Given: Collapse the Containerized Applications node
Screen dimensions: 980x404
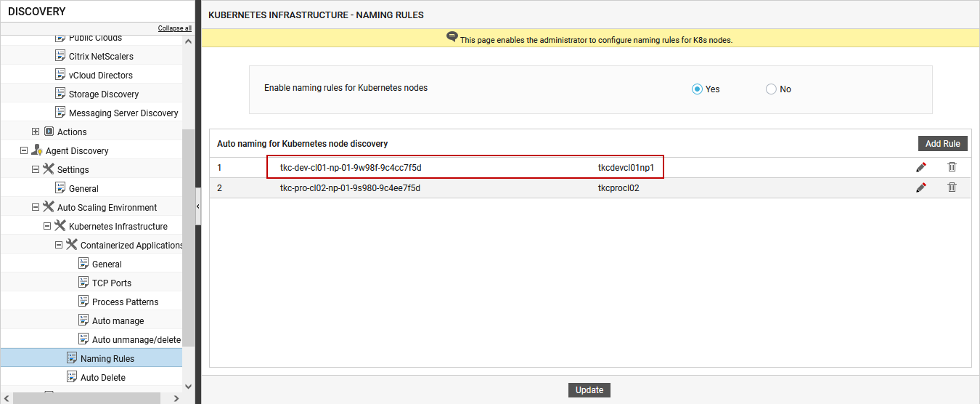Looking at the screenshot, I should (x=59, y=245).
